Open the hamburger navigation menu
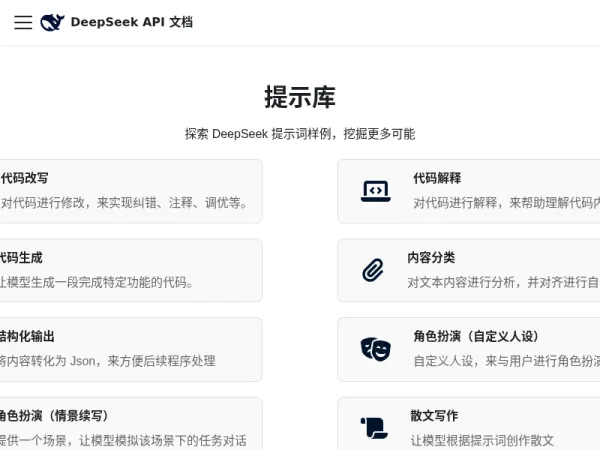 coord(23,22)
